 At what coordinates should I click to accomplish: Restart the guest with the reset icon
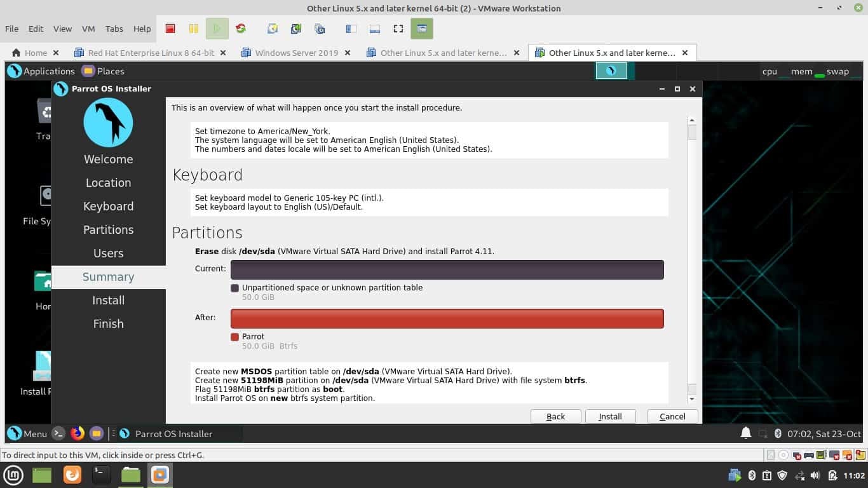click(x=241, y=29)
